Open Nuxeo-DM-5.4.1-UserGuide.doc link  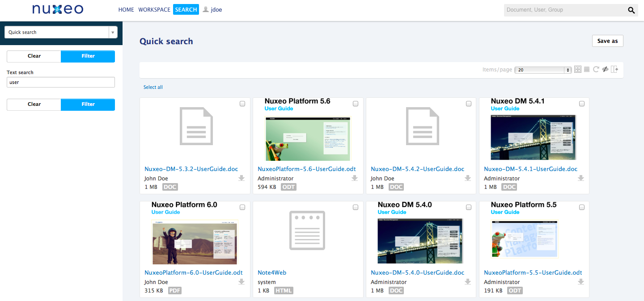pyautogui.click(x=531, y=169)
